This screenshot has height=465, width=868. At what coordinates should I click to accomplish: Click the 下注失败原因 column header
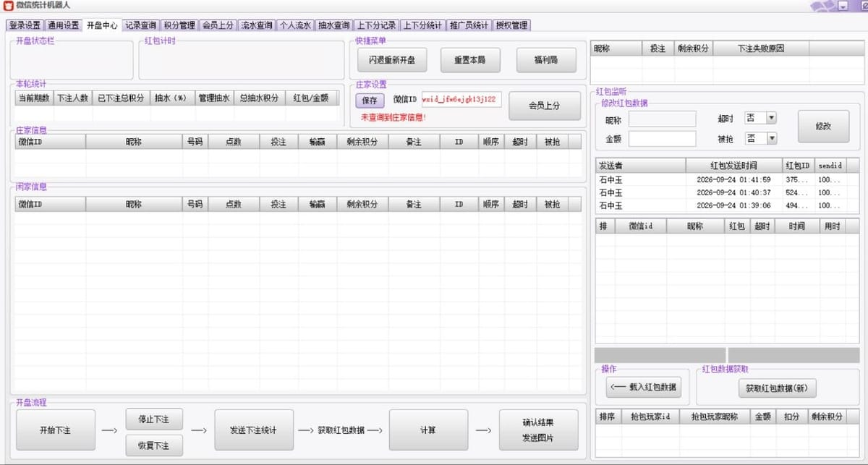point(761,48)
